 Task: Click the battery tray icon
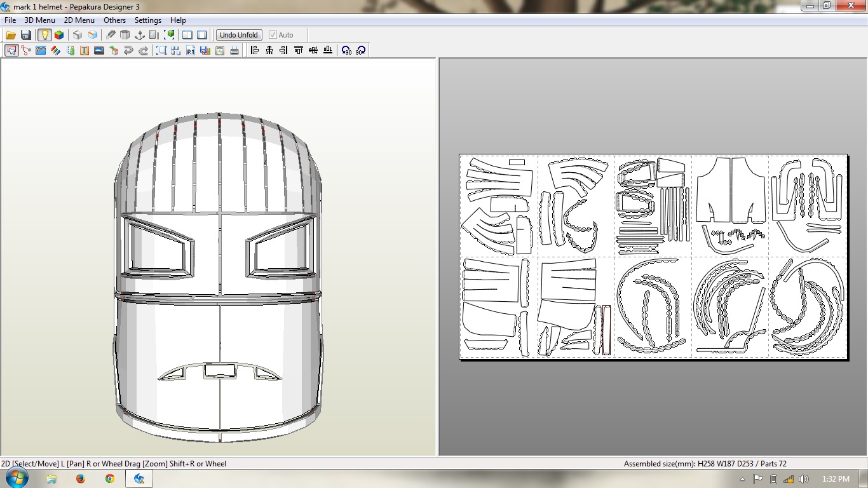point(773,479)
